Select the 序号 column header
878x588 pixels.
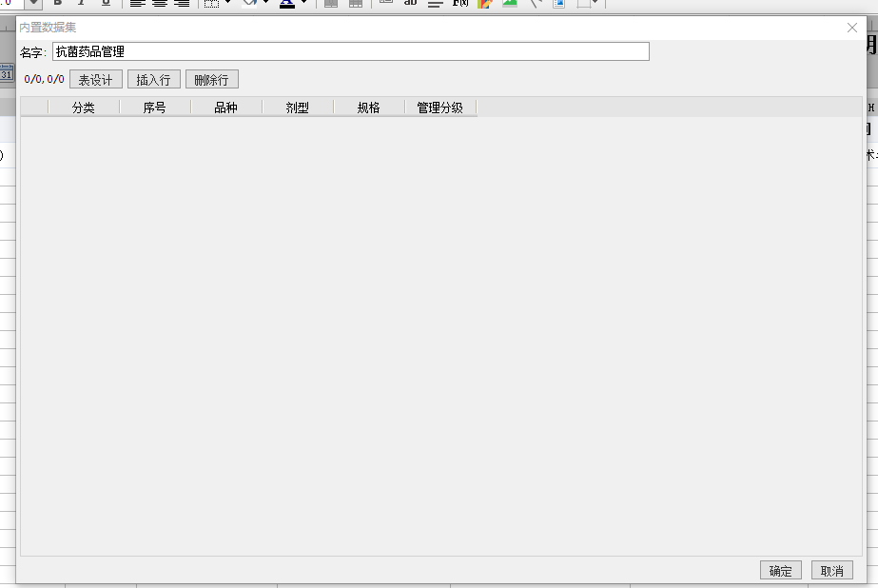[x=154, y=108]
